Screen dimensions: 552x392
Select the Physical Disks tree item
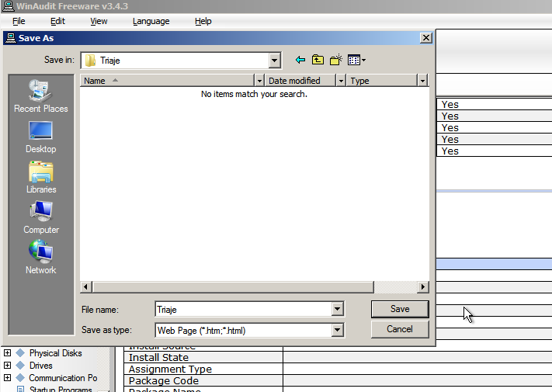pos(56,353)
